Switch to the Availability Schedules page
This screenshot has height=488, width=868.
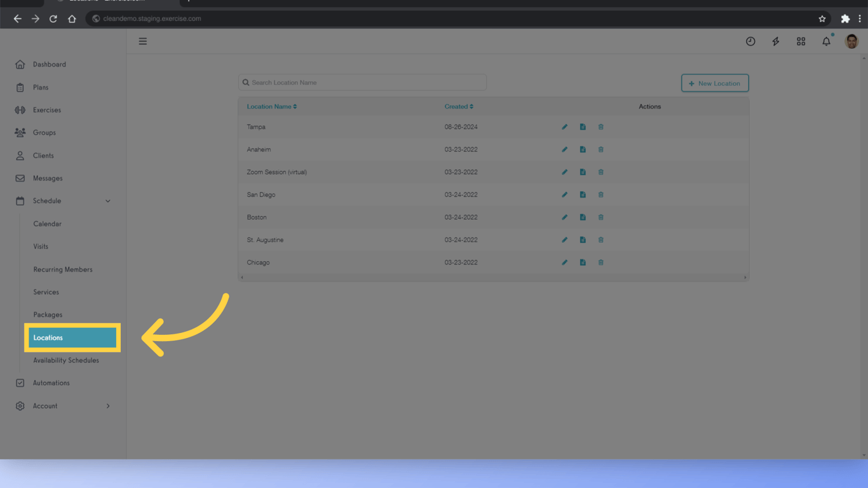[x=66, y=360]
